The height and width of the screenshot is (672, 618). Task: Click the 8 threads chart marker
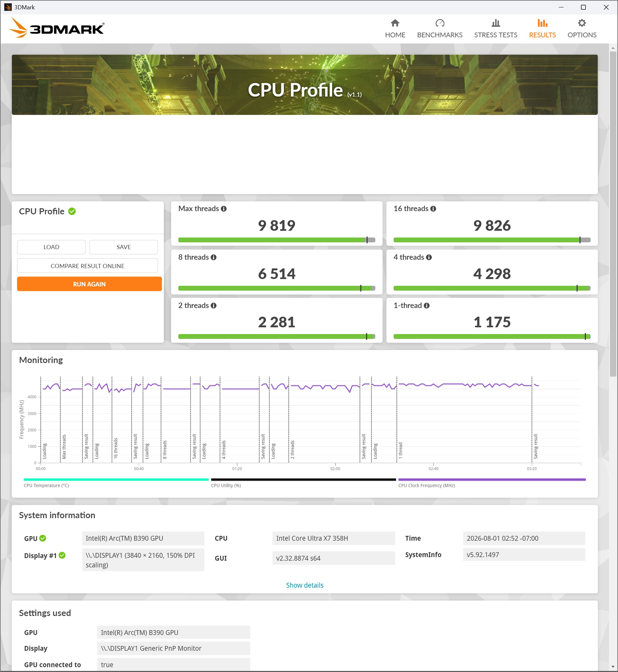tap(165, 449)
